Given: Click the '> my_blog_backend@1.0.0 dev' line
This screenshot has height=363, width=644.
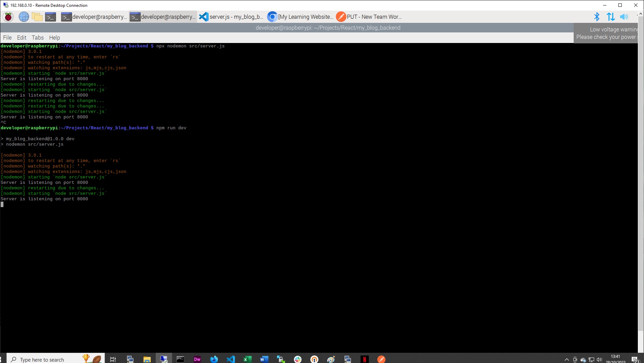Looking at the screenshot, I should (x=38, y=139).
